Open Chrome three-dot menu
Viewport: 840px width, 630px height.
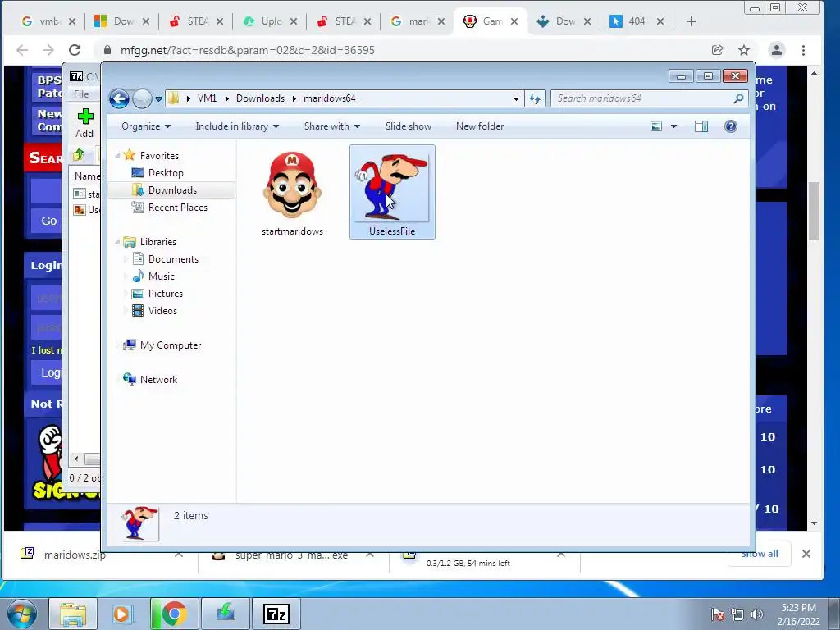(x=803, y=50)
